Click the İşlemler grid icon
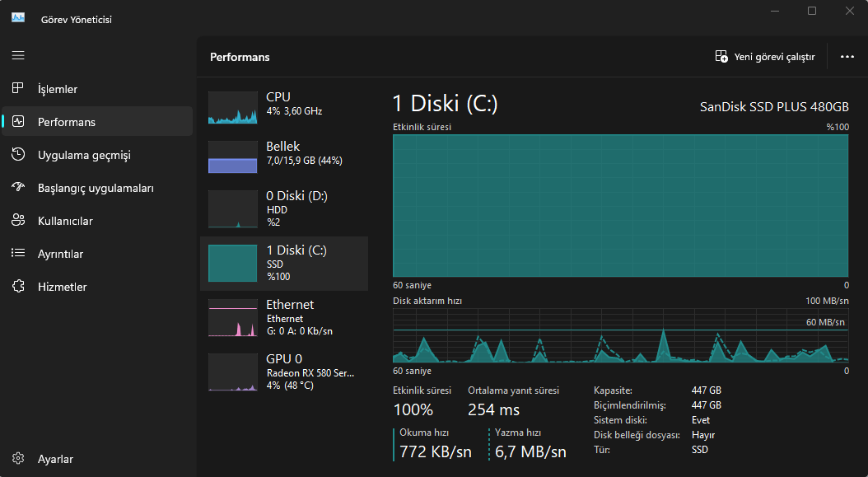The width and height of the screenshot is (868, 477). (18, 89)
